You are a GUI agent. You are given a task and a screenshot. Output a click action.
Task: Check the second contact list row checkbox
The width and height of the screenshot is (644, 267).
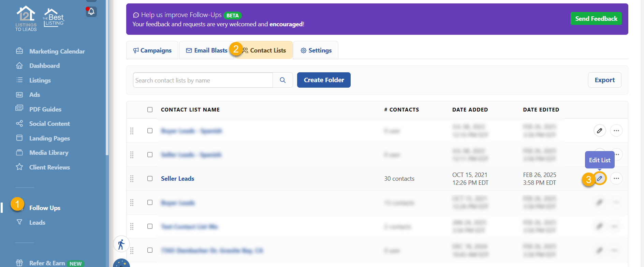click(150, 154)
